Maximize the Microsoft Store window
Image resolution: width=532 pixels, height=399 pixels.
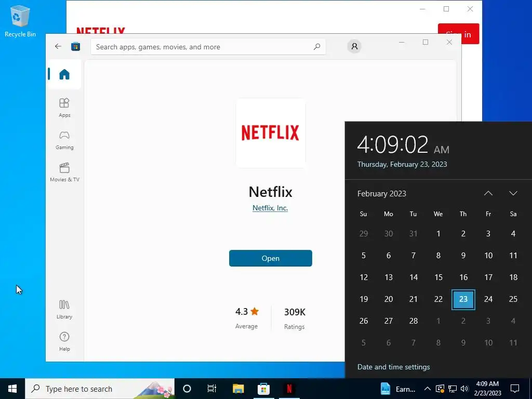(425, 42)
